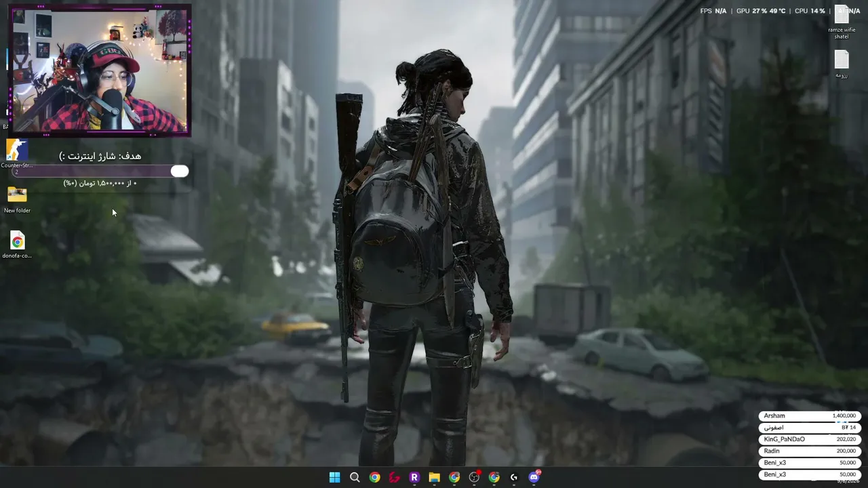Viewport: 868px width, 488px height.
Task: Click the Radin donor row
Action: (x=810, y=451)
